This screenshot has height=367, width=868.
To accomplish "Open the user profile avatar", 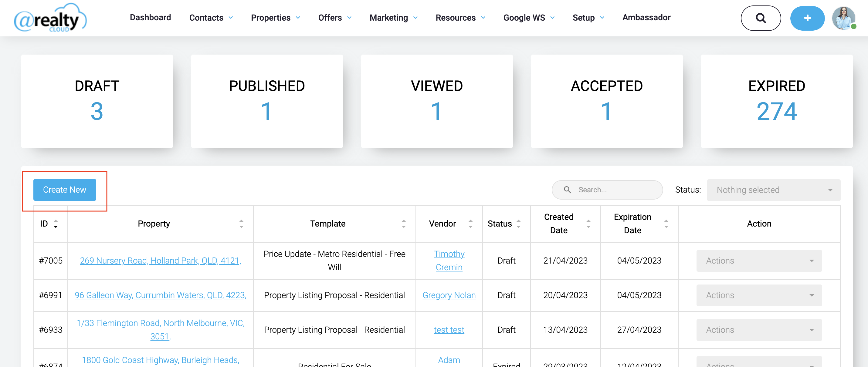I will click(843, 18).
